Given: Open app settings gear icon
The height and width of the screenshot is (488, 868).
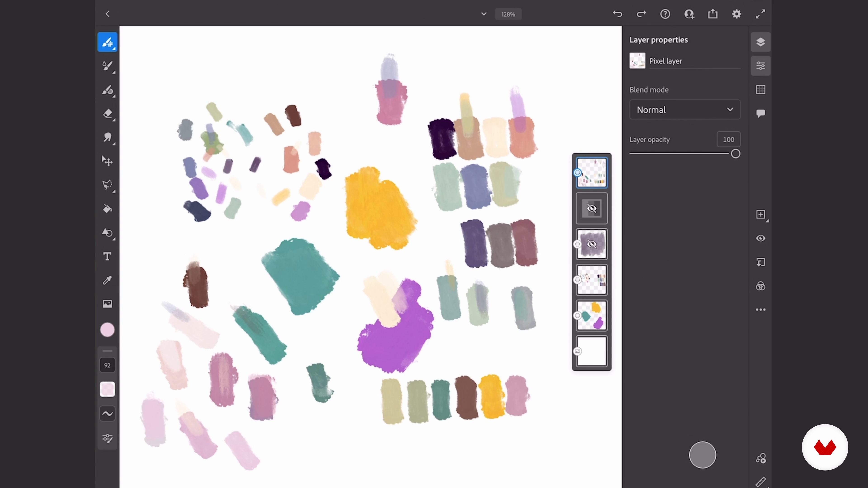Looking at the screenshot, I should tap(737, 14).
